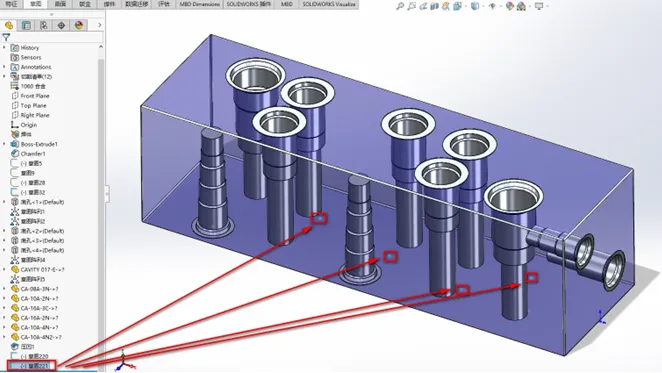Click the Apply Scene icon

(x=521, y=6)
